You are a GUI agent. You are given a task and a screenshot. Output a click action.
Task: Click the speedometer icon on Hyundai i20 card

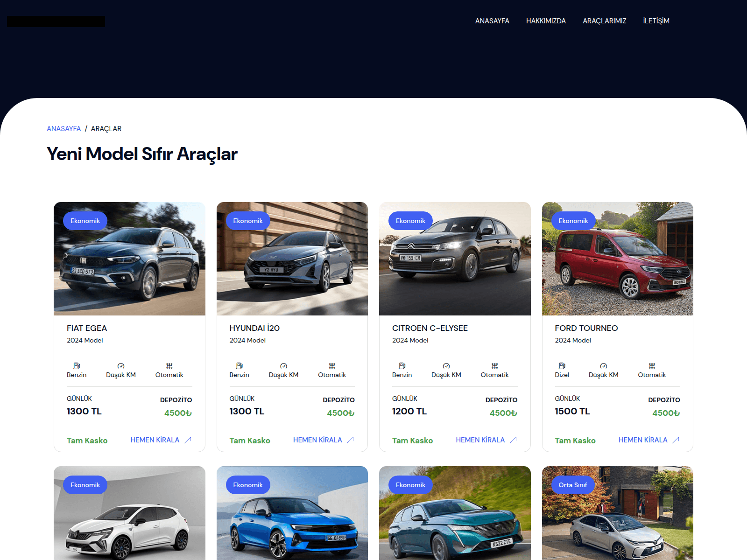[283, 366]
